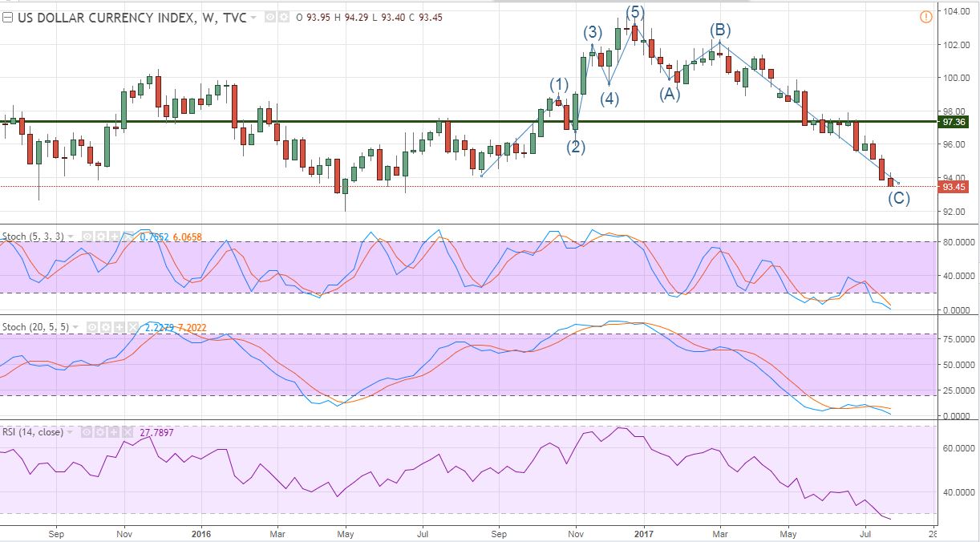Select the wave label (C) on the chart
The width and height of the screenshot is (980, 542).
click(899, 198)
